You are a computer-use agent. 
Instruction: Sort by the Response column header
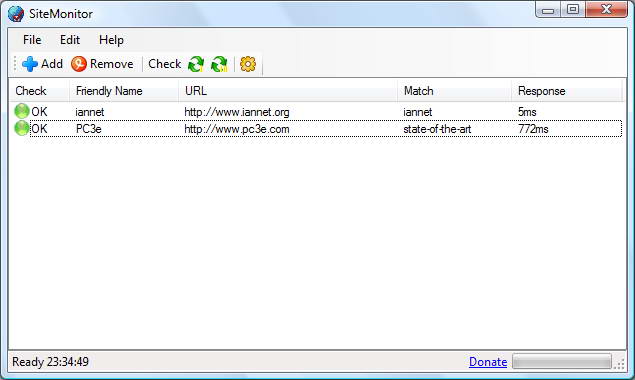pyautogui.click(x=567, y=91)
